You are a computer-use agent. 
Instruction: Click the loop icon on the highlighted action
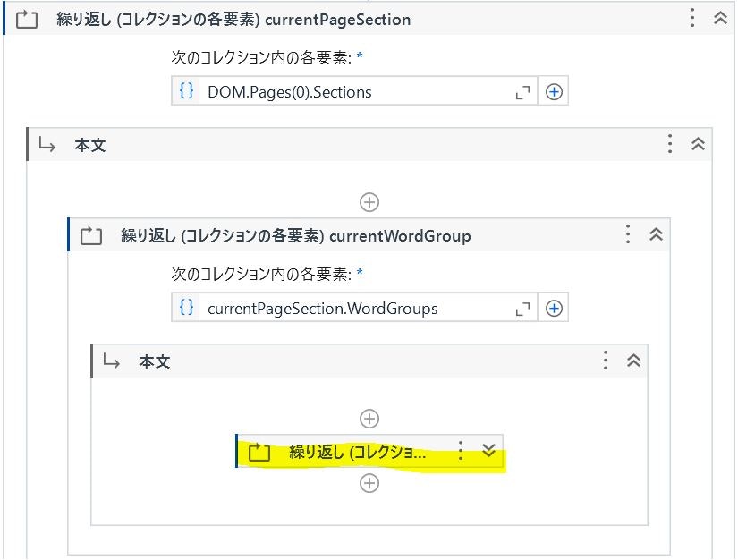pos(259,452)
